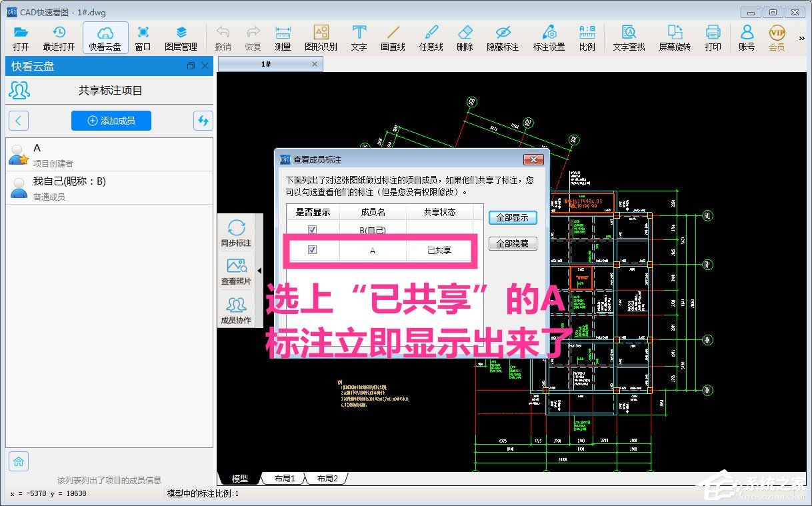Open 标注设置 annotation settings
This screenshot has height=506, width=812.
548,37
